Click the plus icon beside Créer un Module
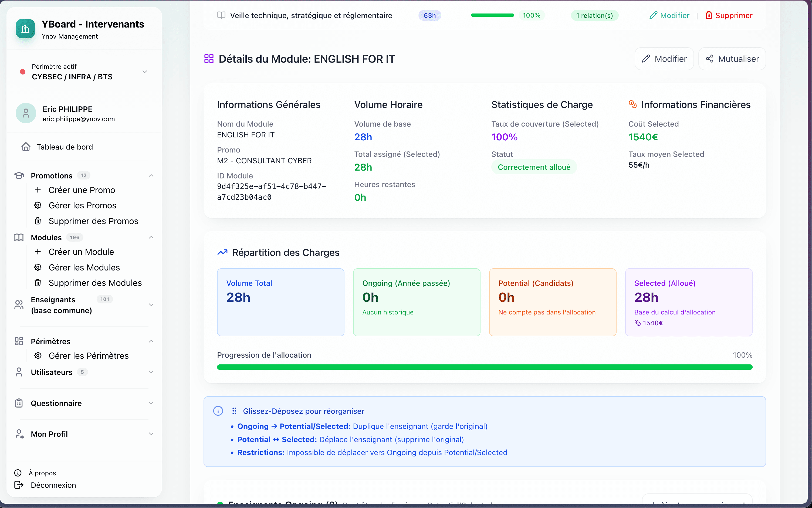The height and width of the screenshot is (508, 812). coord(38,252)
